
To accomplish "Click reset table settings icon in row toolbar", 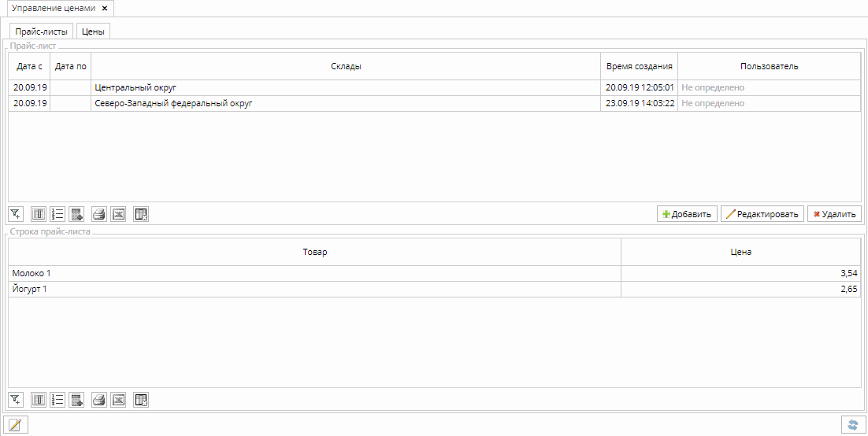I will click(141, 400).
